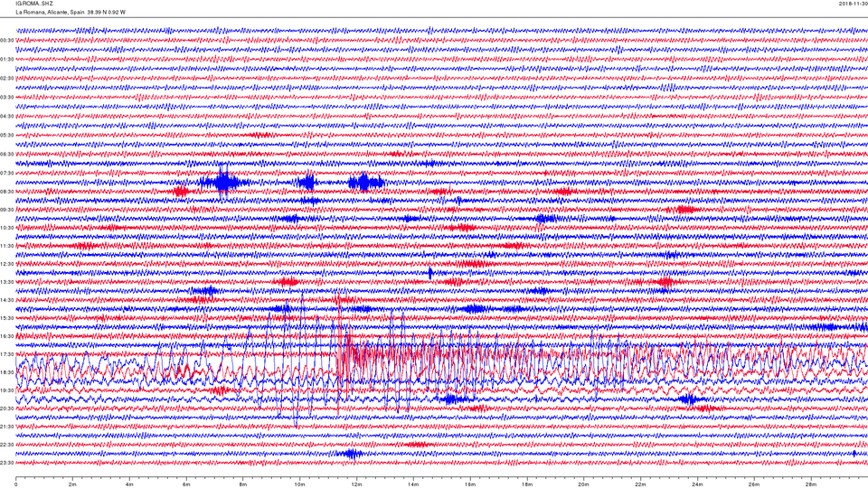Select the 03:30 trace time label

click(x=6, y=98)
